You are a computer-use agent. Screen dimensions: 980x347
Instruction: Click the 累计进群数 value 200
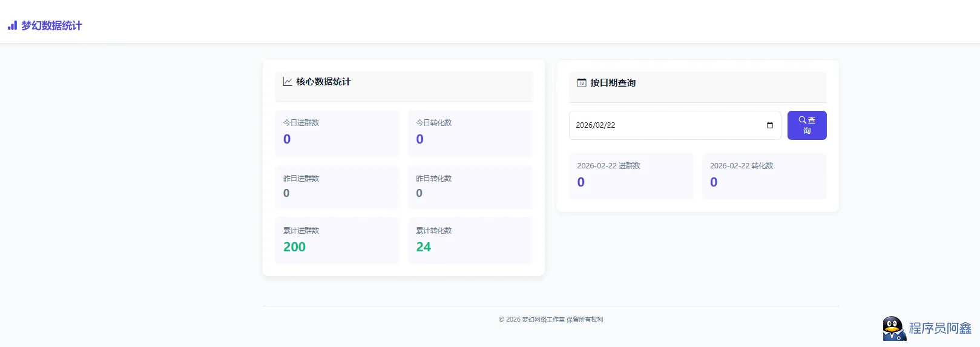294,247
